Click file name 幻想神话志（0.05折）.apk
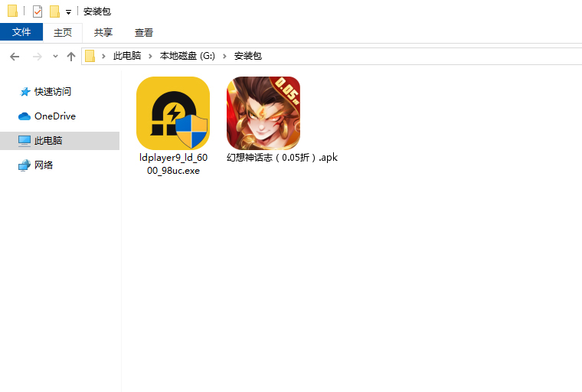This screenshot has width=582, height=392. coord(282,158)
